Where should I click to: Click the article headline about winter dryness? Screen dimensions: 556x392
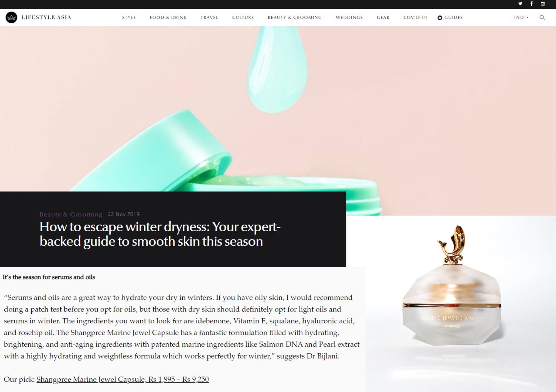[x=160, y=234]
